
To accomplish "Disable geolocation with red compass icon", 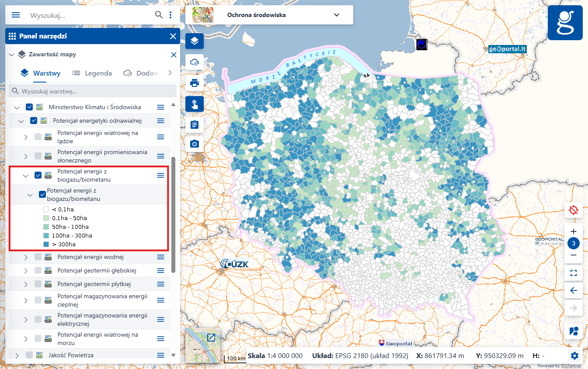I will tap(573, 210).
